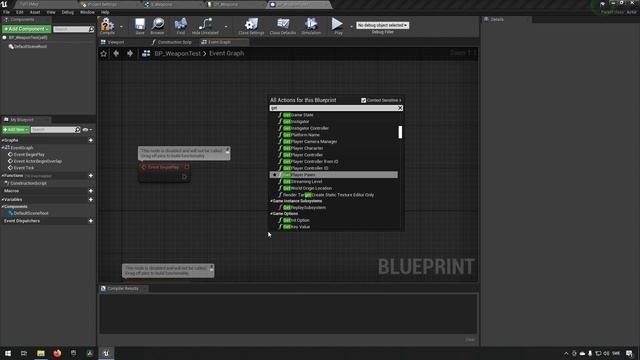Click Clear in the Compiler Results panel
Screen dimensions: 640x360
[470, 340]
